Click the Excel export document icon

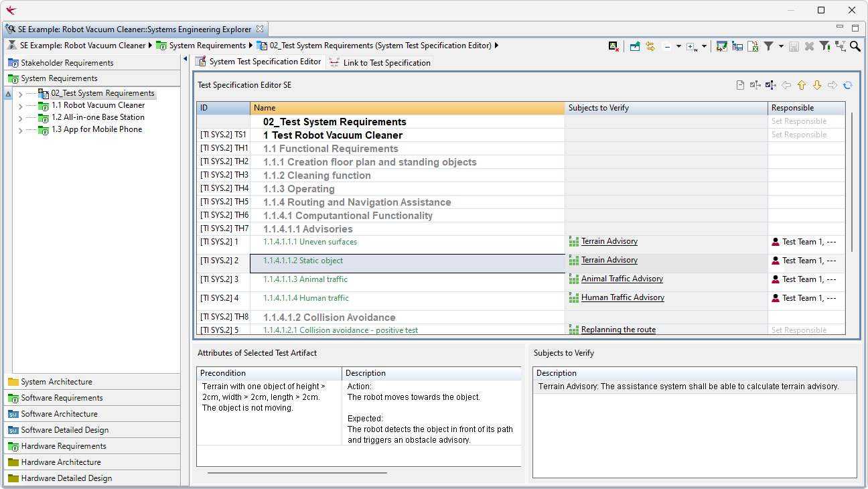753,46
